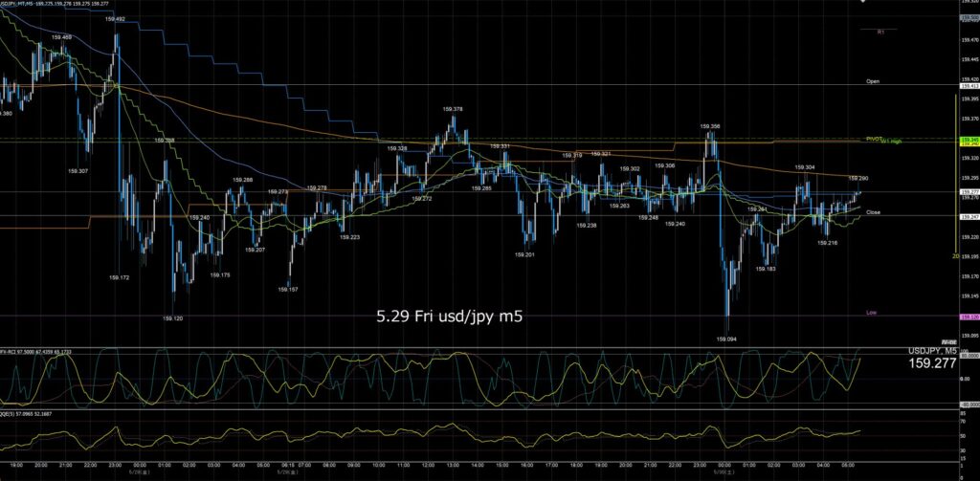Select the 159.172 low price label
Image resolution: width=980 pixels, height=481 pixels.
tap(120, 277)
